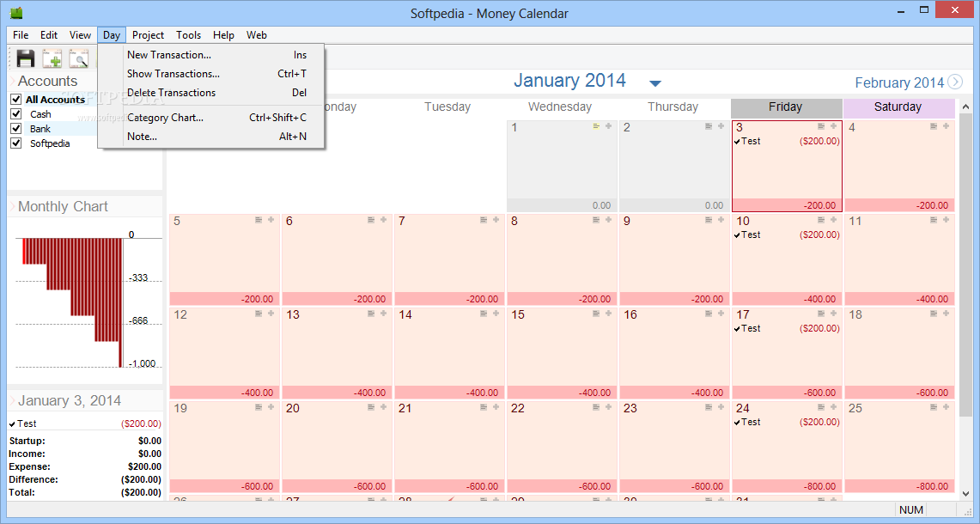Click the January 2014 month title
Viewport: 980px width, 524px height.
(x=569, y=81)
